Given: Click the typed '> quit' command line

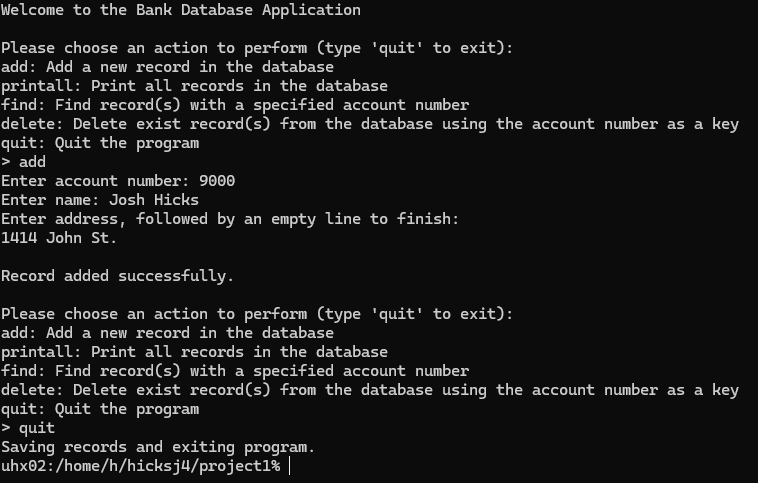Looking at the screenshot, I should [28, 428].
